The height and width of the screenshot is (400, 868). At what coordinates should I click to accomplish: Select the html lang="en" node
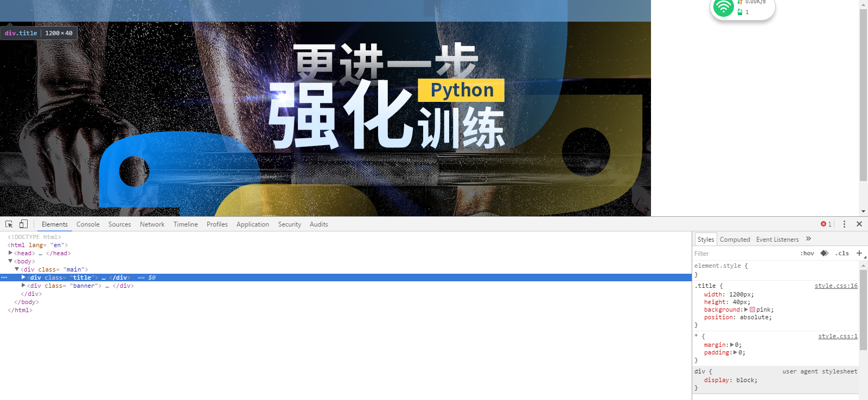(x=37, y=245)
